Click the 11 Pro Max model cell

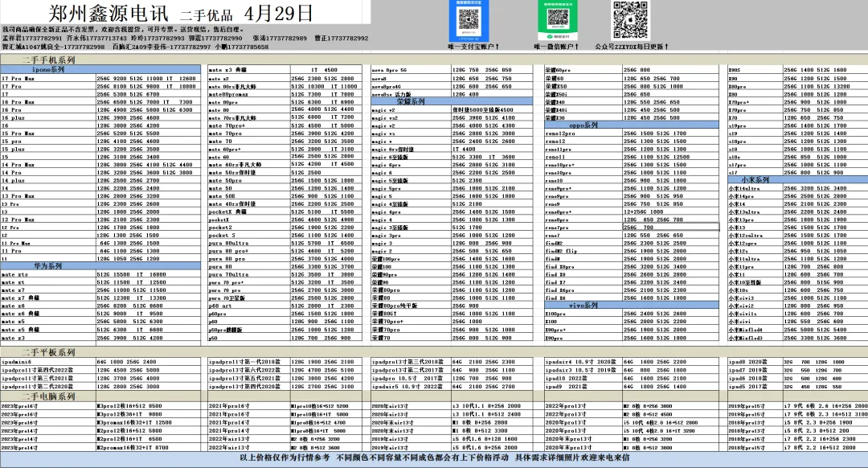48,243
